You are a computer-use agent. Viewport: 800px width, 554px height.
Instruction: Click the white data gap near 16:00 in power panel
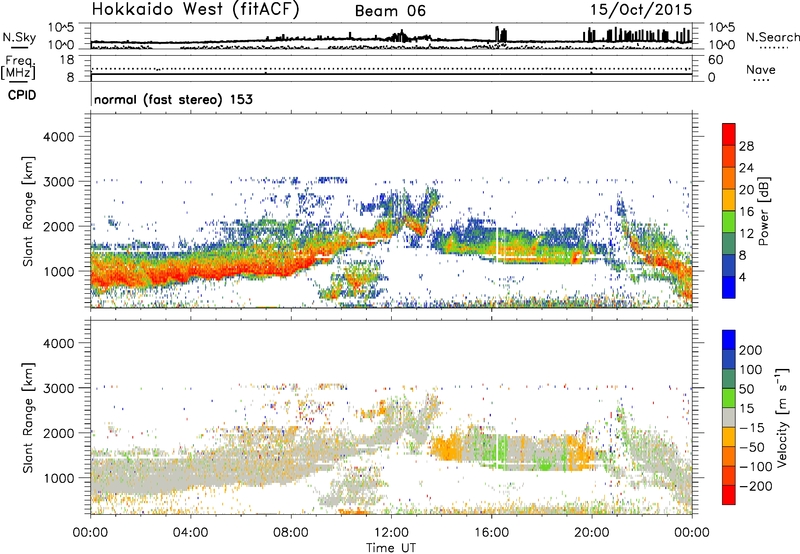496,244
